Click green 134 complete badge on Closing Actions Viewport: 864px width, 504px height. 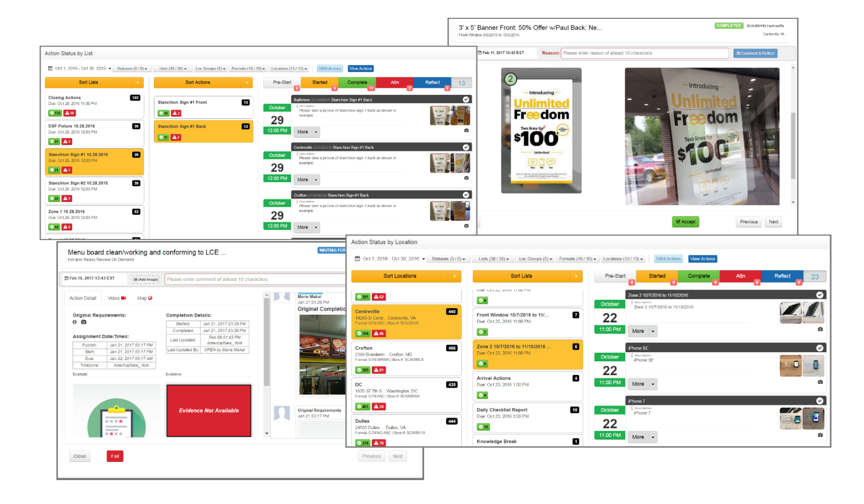[x=55, y=113]
